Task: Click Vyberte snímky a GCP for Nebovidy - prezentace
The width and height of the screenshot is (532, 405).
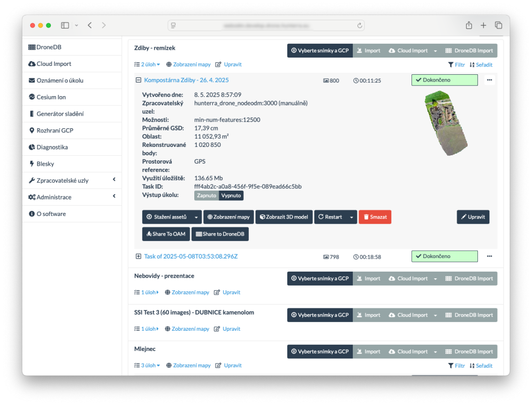Action: point(320,278)
